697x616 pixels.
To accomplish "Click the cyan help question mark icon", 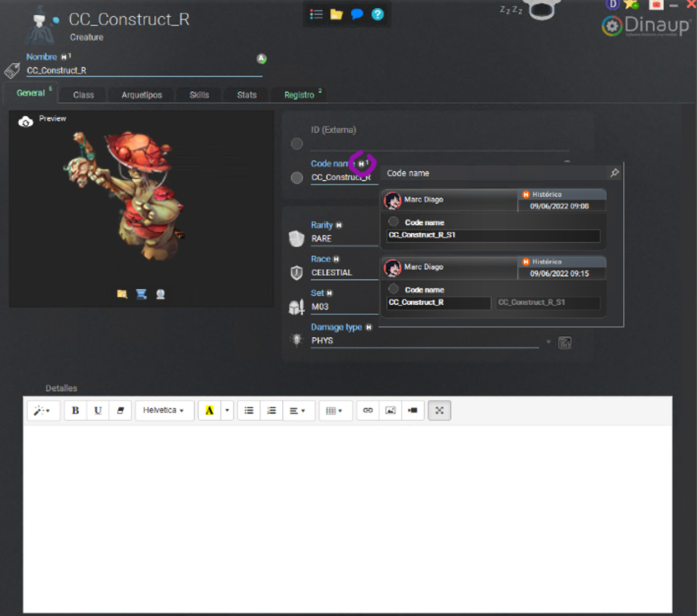I will click(x=378, y=14).
